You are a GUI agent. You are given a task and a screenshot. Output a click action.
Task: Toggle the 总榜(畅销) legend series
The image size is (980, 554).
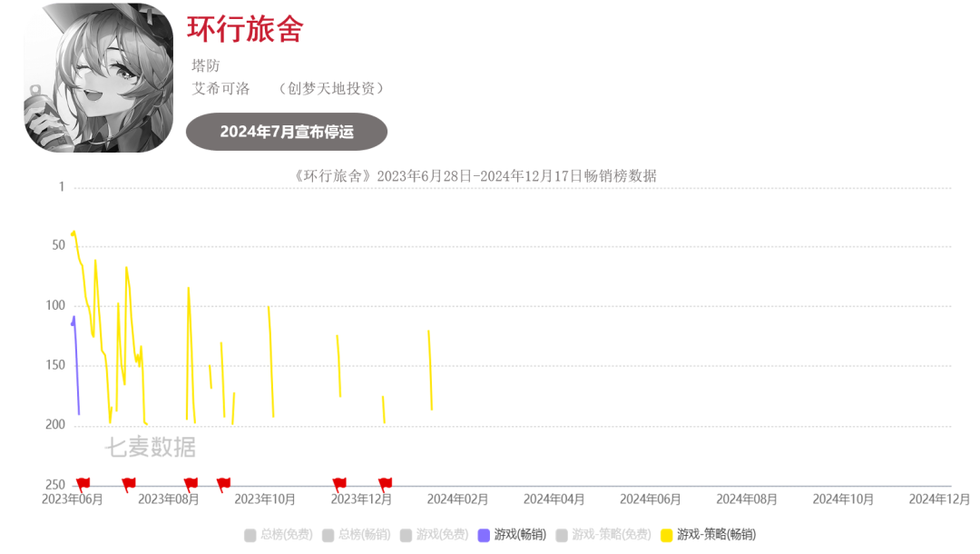(x=357, y=535)
